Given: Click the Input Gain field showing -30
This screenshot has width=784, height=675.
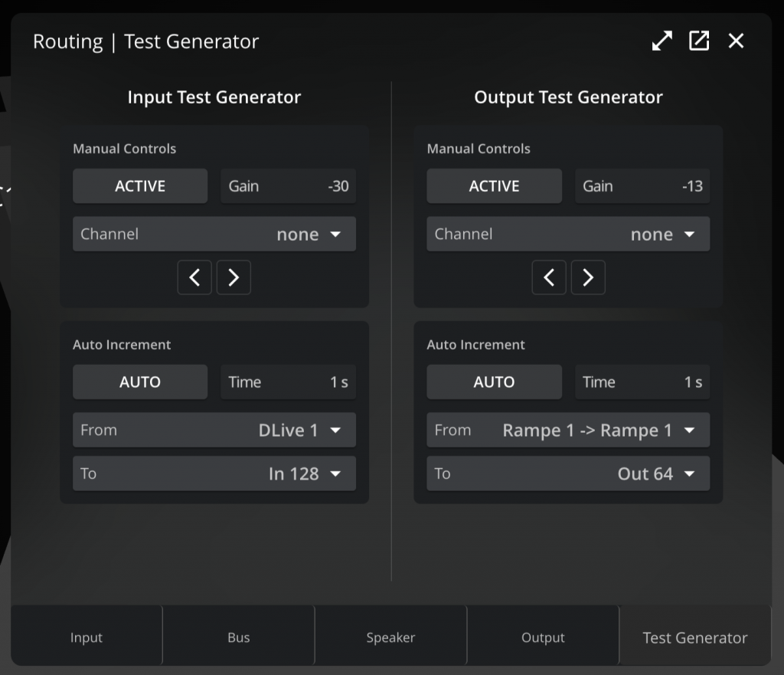Looking at the screenshot, I should pos(288,186).
